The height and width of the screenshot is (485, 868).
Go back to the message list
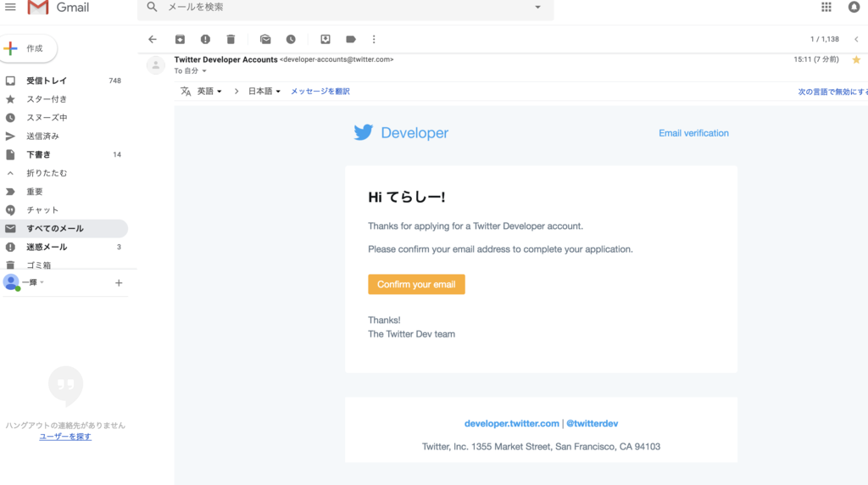[153, 39]
